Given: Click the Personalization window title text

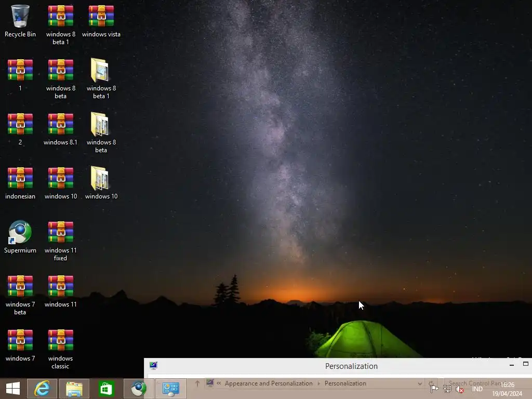Looking at the screenshot, I should (x=351, y=366).
